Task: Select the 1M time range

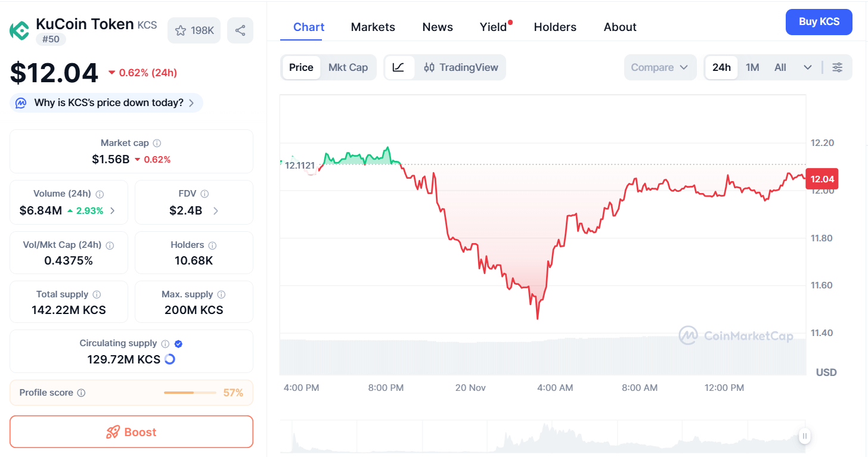Action: [x=752, y=67]
